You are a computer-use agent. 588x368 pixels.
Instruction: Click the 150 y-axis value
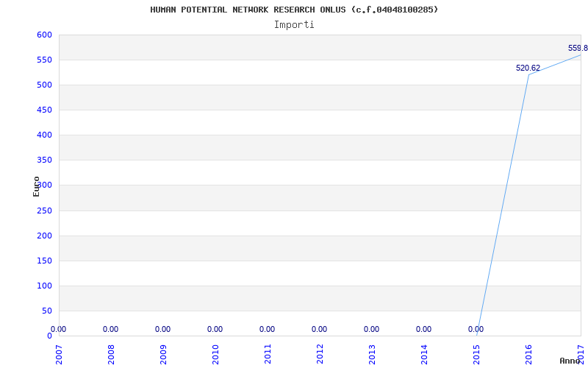pyautogui.click(x=44, y=261)
